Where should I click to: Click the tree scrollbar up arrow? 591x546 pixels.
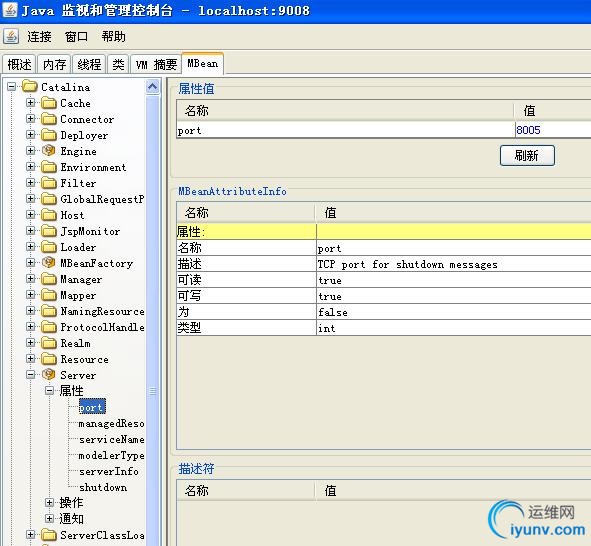pyautogui.click(x=153, y=87)
